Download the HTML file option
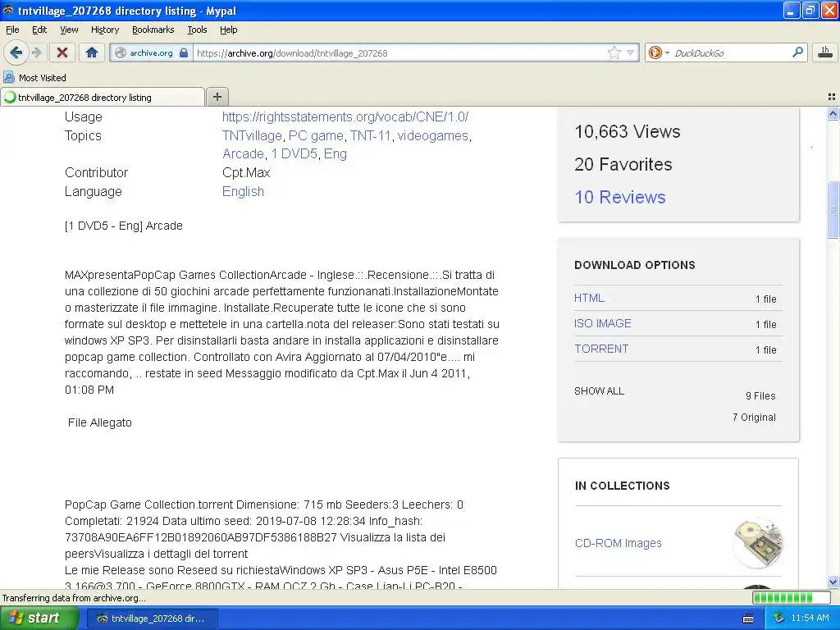The height and width of the screenshot is (630, 840). pos(589,298)
